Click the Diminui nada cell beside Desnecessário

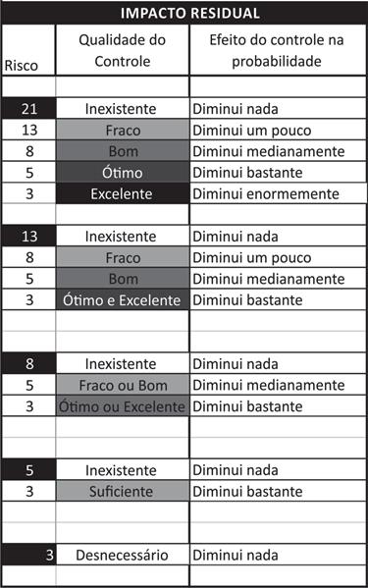[278, 555]
